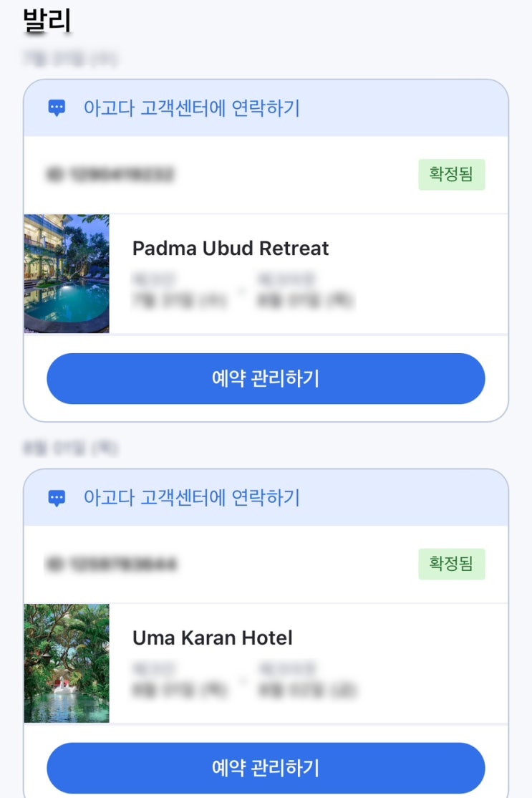Select the Uma Karan Hotel name

213,638
